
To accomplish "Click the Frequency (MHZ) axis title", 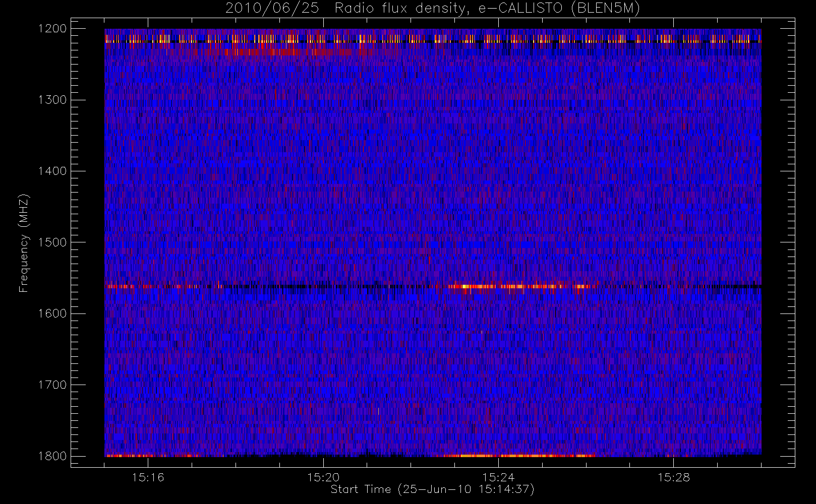I will click(24, 243).
